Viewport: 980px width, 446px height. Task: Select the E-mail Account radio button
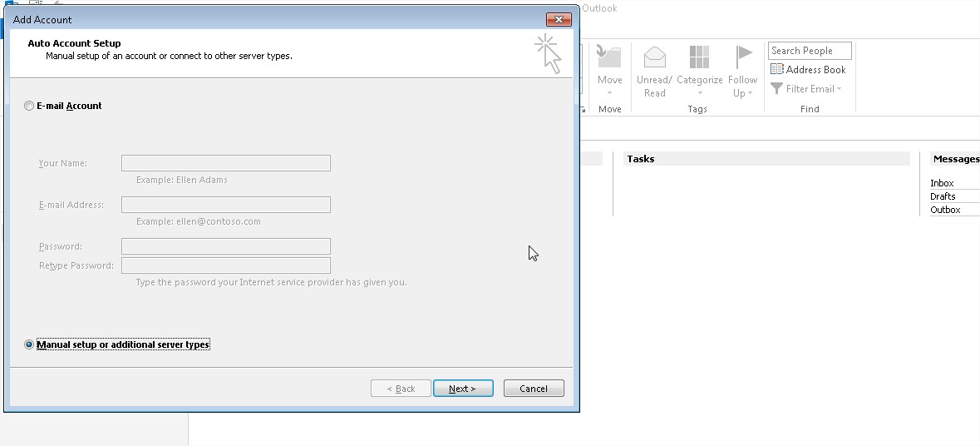(29, 106)
